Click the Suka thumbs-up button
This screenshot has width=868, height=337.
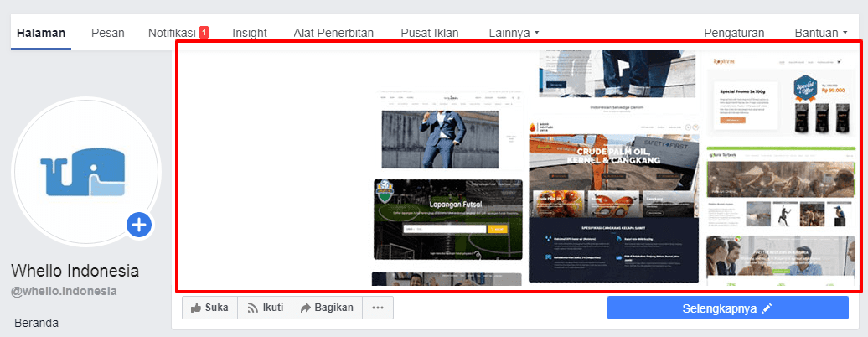[x=209, y=308]
